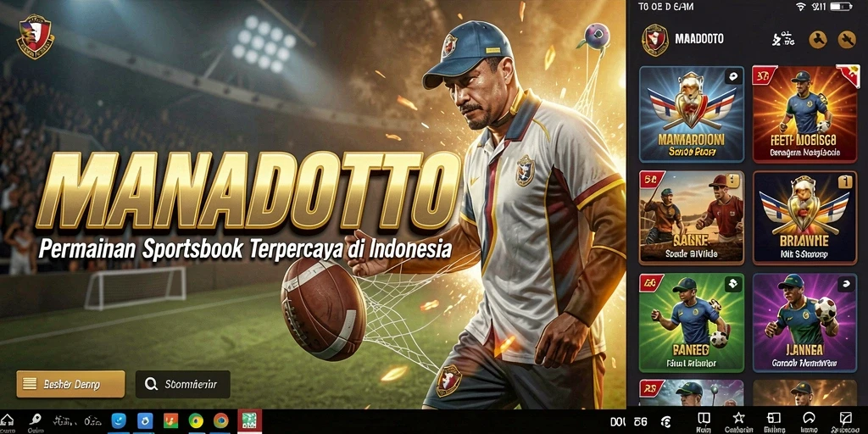
Task: Launch the orange square app in the taskbar
Action: point(170,420)
